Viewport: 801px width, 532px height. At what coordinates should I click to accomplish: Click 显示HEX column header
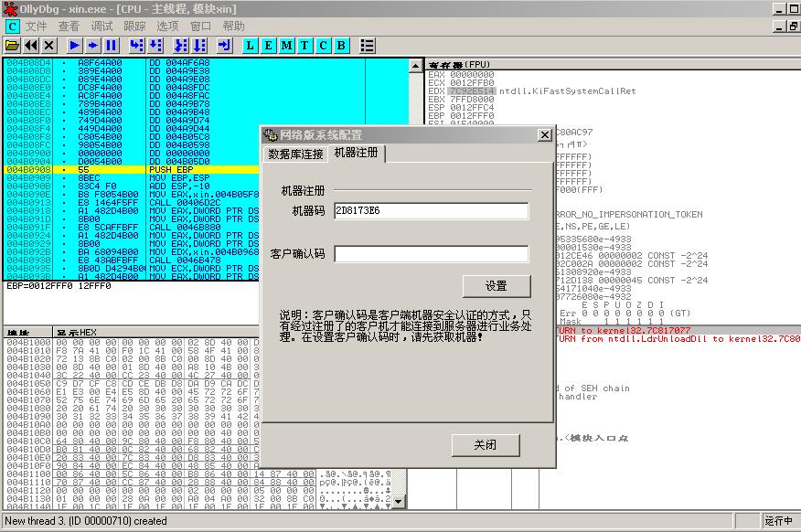[x=77, y=332]
